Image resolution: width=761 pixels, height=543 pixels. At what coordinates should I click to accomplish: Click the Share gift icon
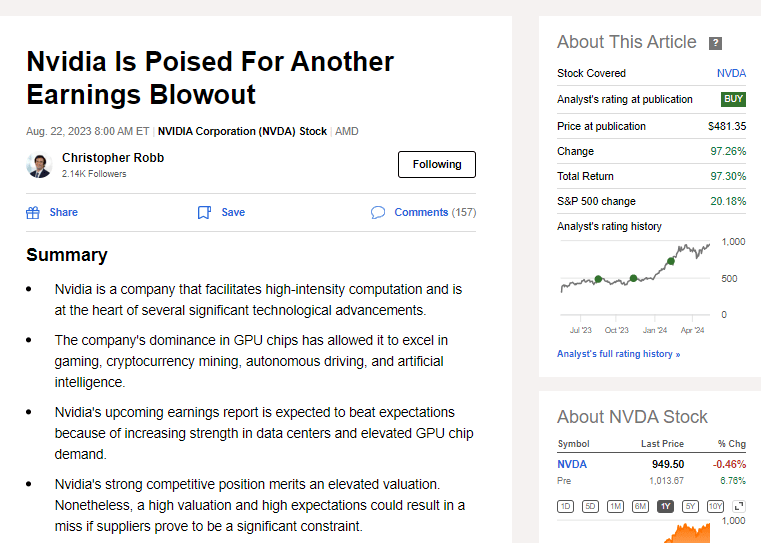coord(33,212)
